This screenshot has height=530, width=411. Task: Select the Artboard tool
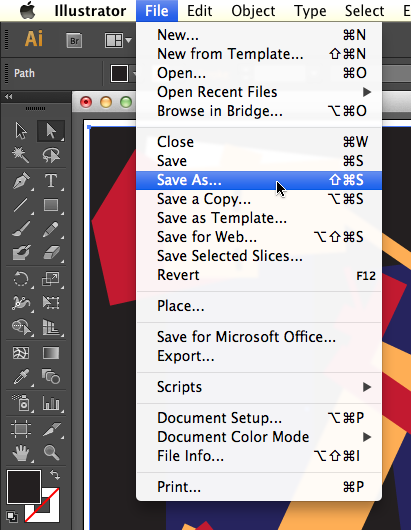pyautogui.click(x=21, y=429)
